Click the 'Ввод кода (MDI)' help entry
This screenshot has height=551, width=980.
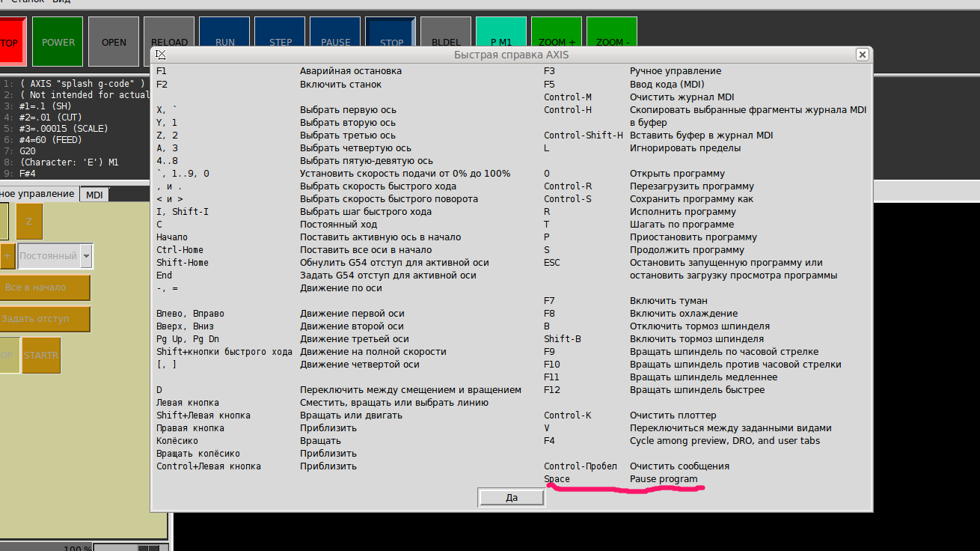click(667, 85)
